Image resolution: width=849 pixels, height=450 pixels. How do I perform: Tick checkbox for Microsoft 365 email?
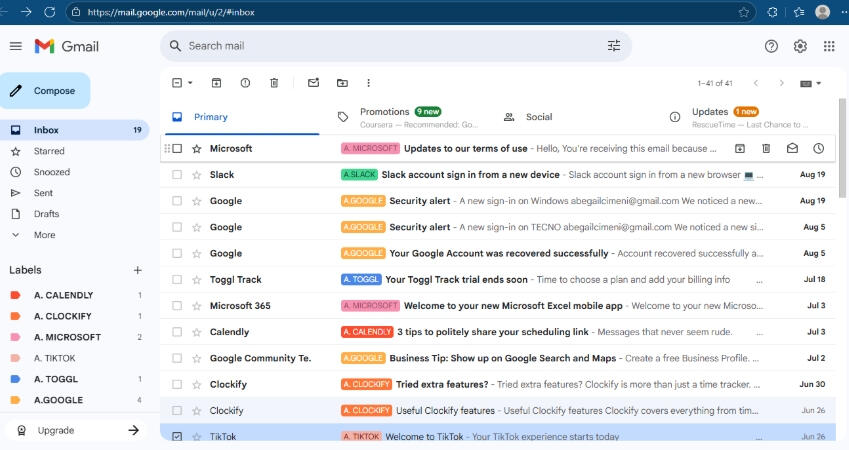tap(177, 305)
